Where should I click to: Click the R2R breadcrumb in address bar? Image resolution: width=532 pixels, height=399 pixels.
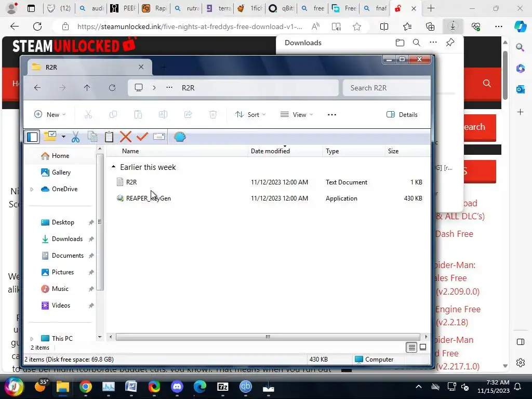point(188,88)
